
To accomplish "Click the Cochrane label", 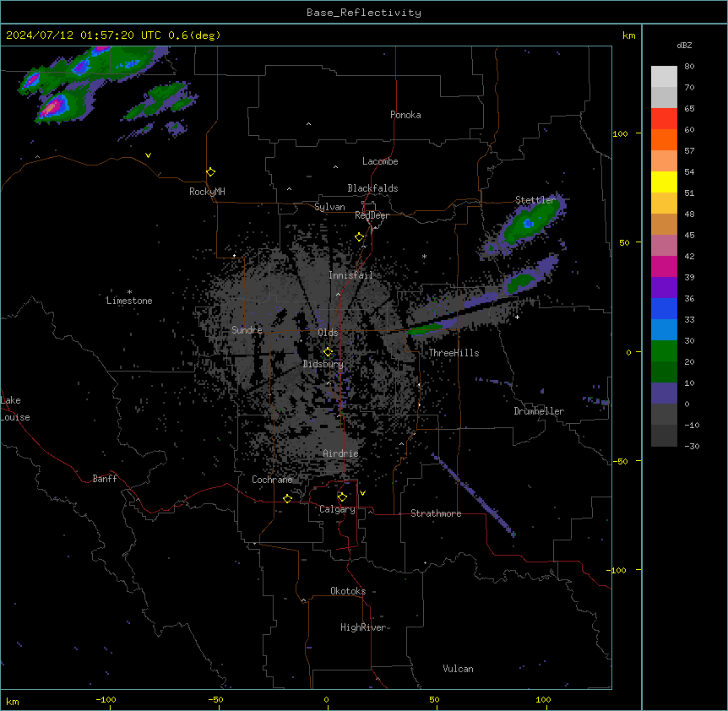I will click(272, 480).
